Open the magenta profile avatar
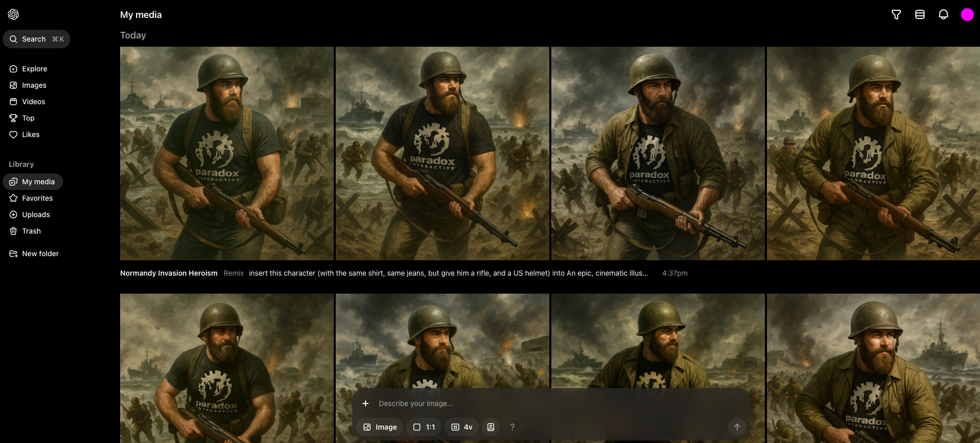The image size is (980, 443). pyautogui.click(x=967, y=15)
